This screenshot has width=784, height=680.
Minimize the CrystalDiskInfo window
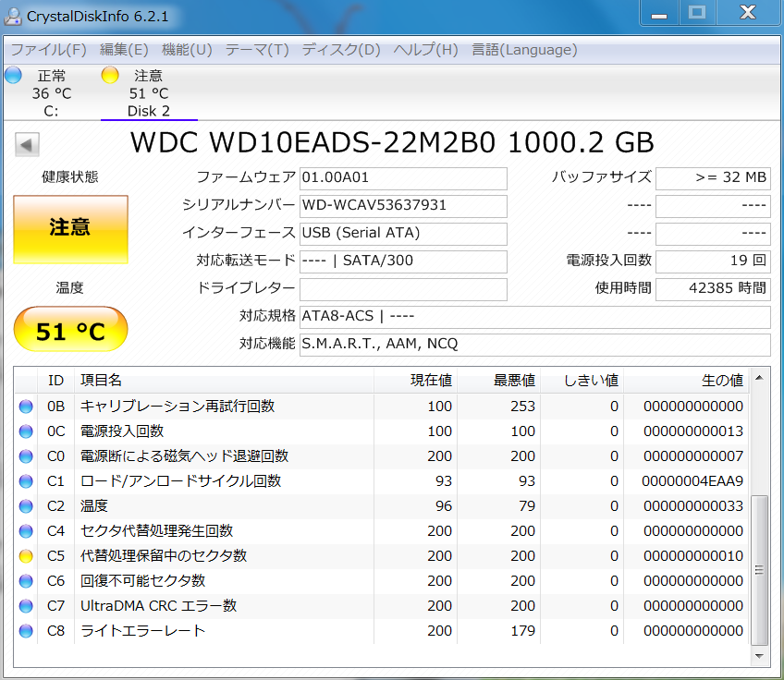[659, 13]
